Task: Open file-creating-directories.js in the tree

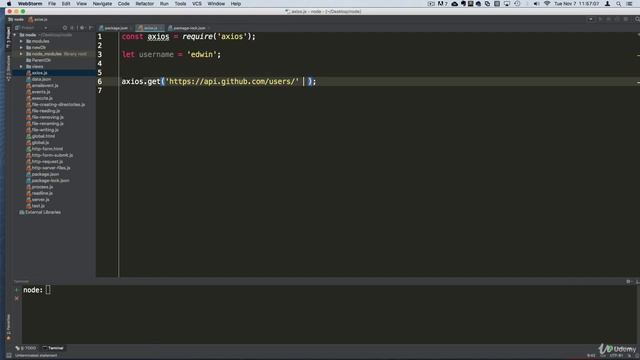Action: tap(58, 104)
